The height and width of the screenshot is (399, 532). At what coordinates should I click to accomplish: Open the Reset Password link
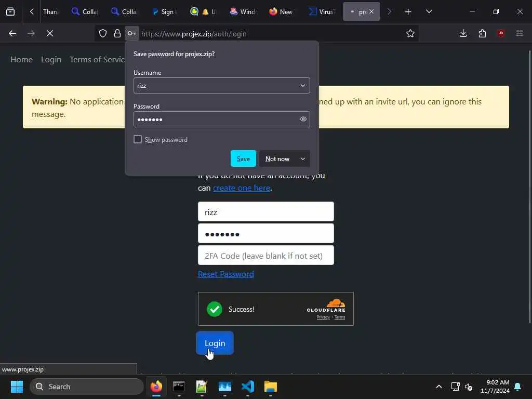point(225,274)
